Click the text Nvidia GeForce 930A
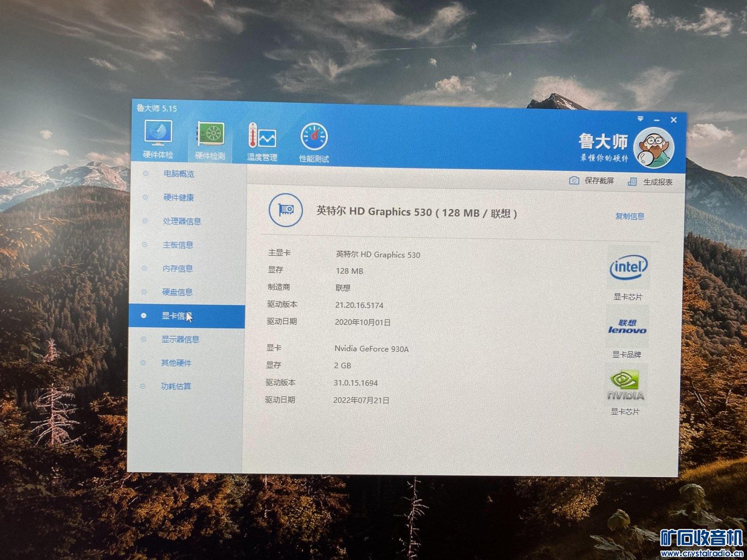This screenshot has height=560, width=747. click(371, 349)
